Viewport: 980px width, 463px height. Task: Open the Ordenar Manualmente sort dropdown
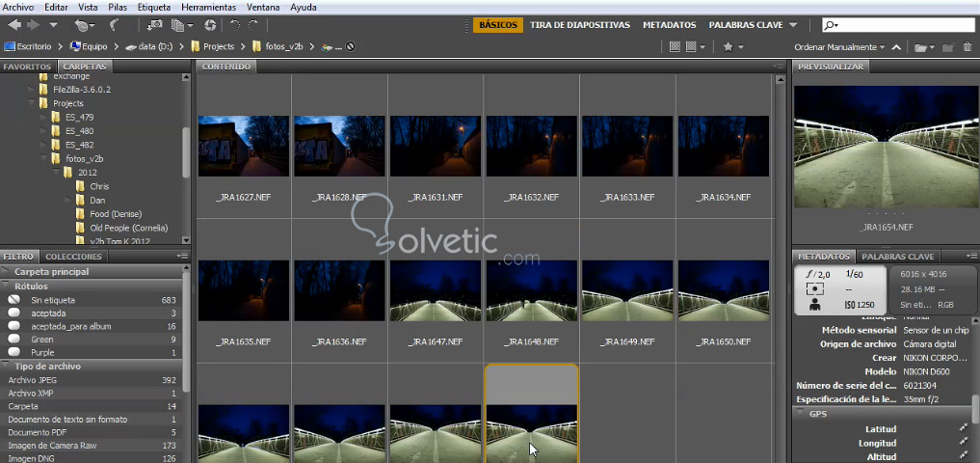839,47
